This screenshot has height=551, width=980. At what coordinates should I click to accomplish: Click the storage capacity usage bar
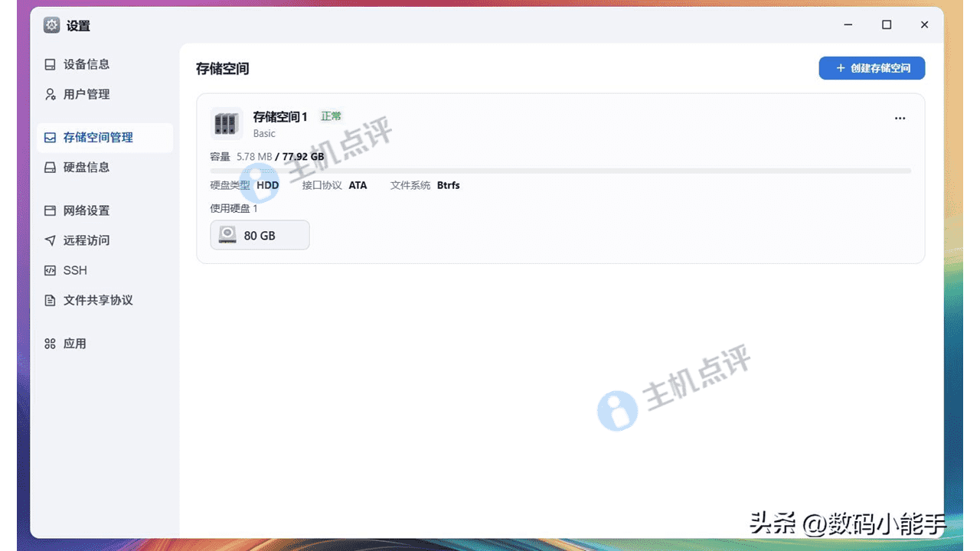(560, 171)
